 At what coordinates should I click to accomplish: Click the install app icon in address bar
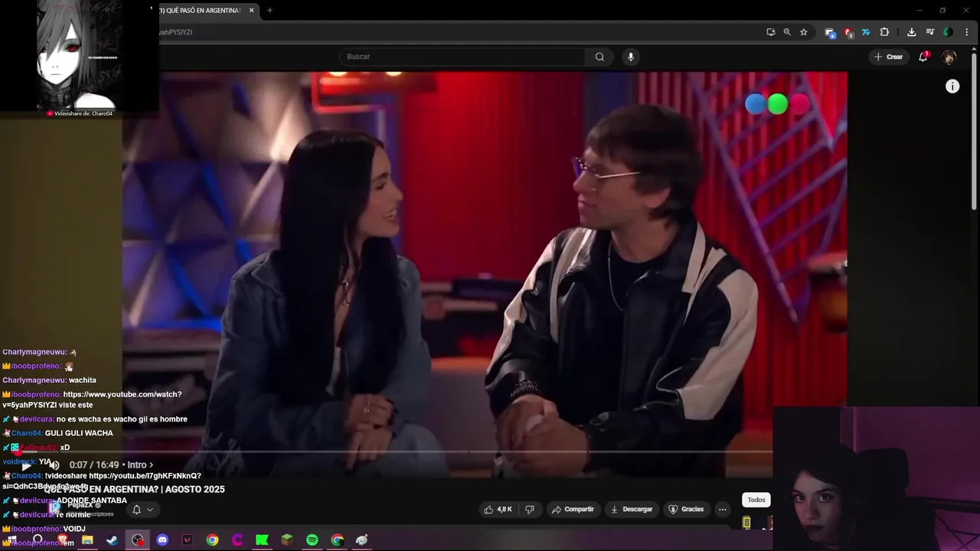pyautogui.click(x=771, y=32)
